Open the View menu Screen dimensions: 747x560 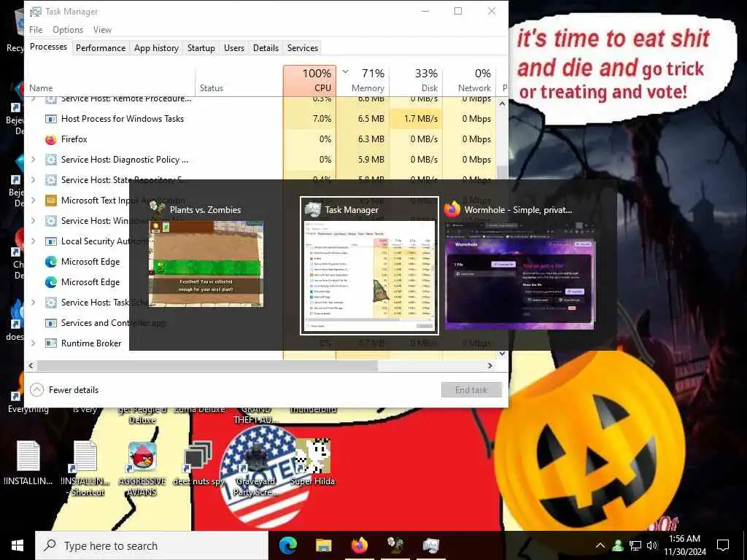pos(102,29)
